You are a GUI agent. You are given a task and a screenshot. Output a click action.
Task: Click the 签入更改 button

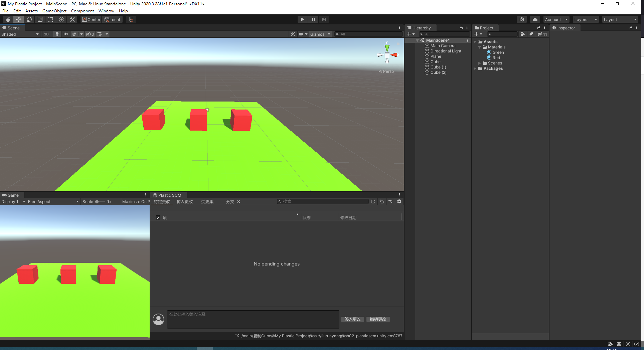pos(352,319)
